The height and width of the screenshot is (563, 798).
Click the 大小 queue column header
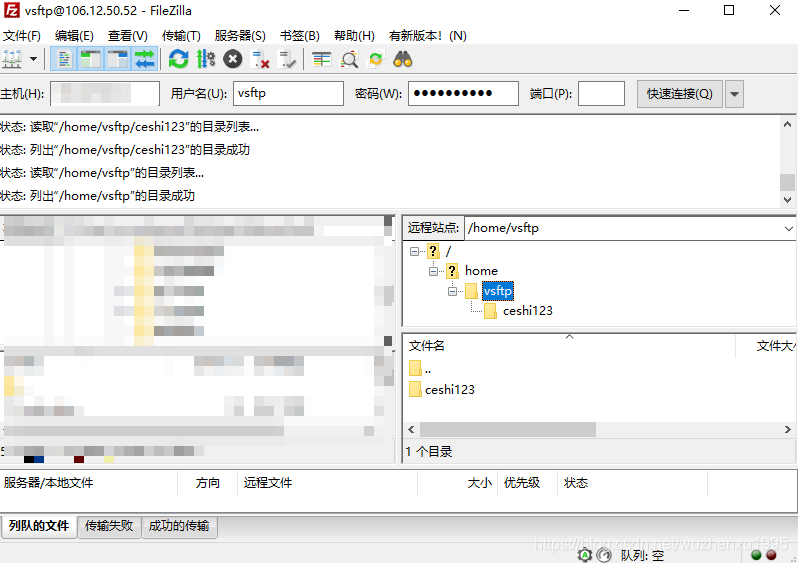(x=458, y=483)
